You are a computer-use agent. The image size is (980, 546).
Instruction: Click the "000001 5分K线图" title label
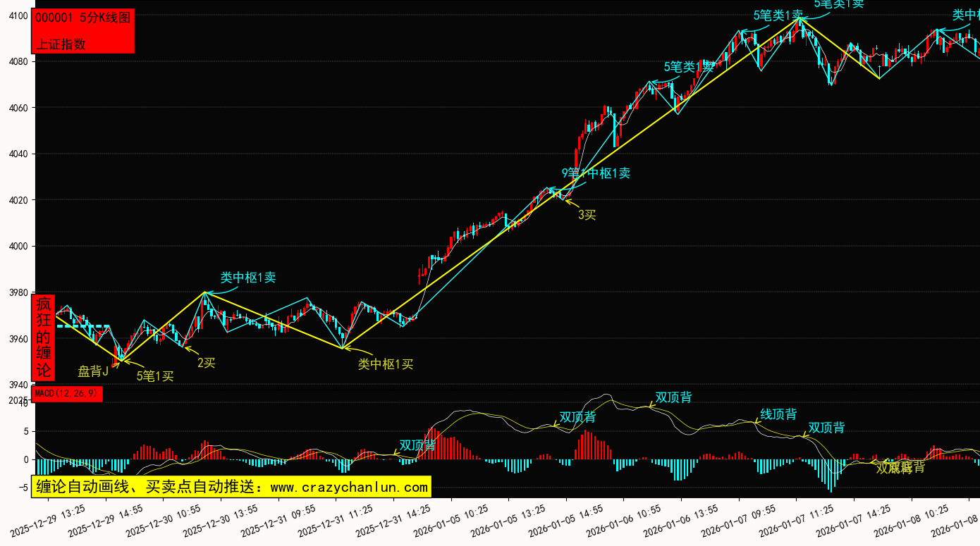(82, 18)
